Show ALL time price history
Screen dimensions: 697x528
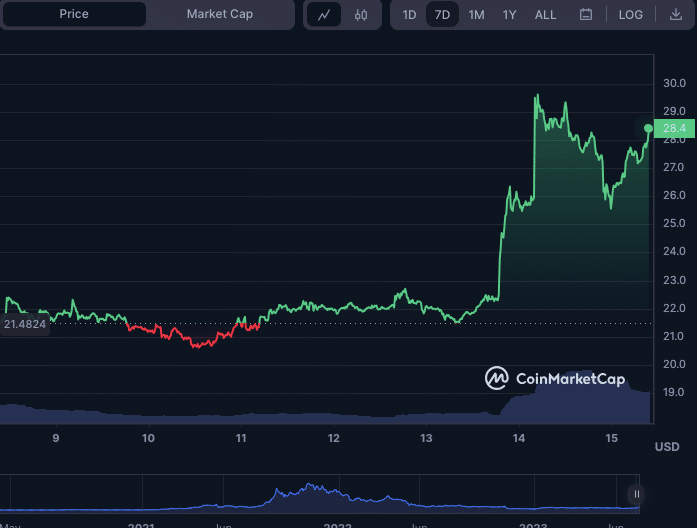coord(545,15)
